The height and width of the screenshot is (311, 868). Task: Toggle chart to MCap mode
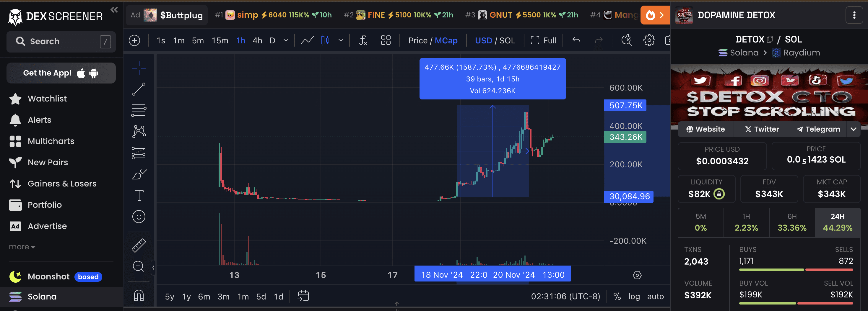click(446, 41)
